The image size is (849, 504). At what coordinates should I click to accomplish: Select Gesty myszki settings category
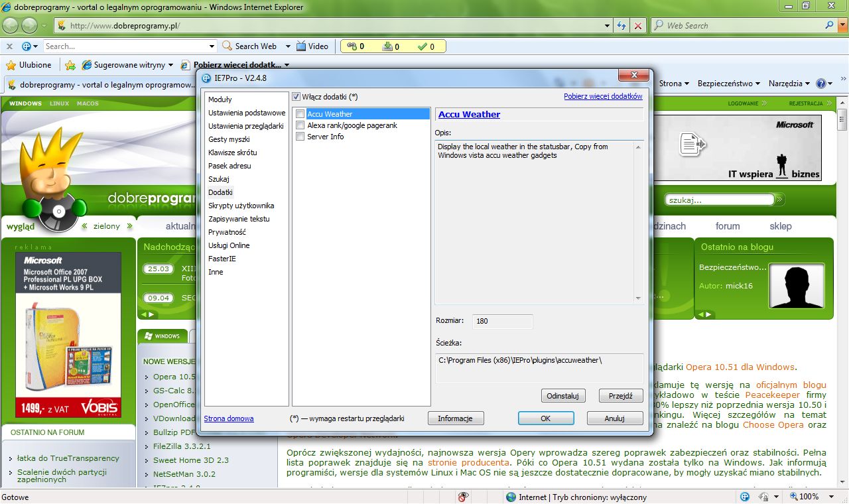(229, 139)
